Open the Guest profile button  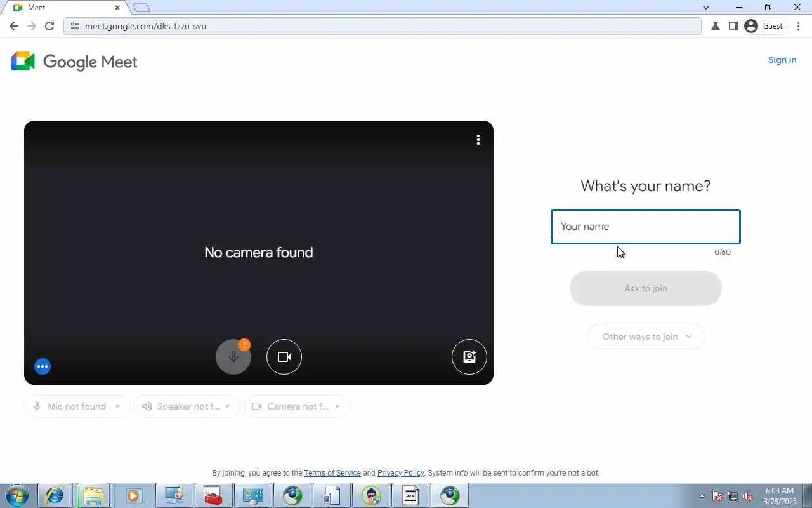click(x=764, y=26)
